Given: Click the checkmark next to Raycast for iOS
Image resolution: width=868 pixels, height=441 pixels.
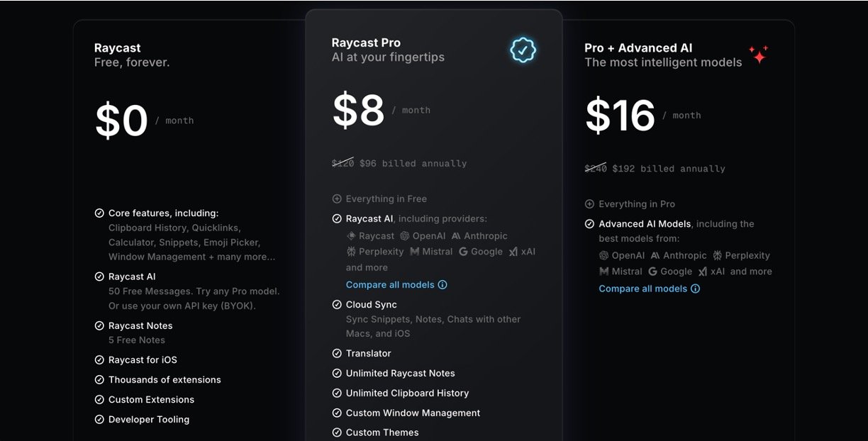Looking at the screenshot, I should [x=99, y=360].
